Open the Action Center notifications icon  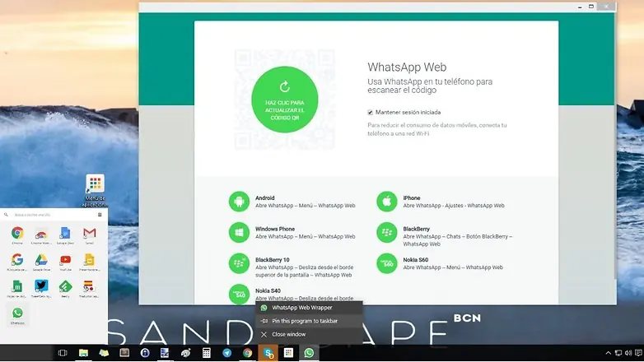(639, 353)
